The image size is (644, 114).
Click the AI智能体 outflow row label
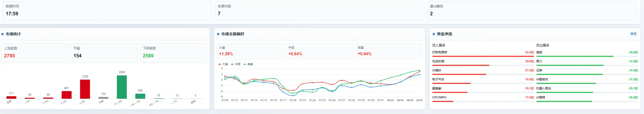(x=542, y=79)
